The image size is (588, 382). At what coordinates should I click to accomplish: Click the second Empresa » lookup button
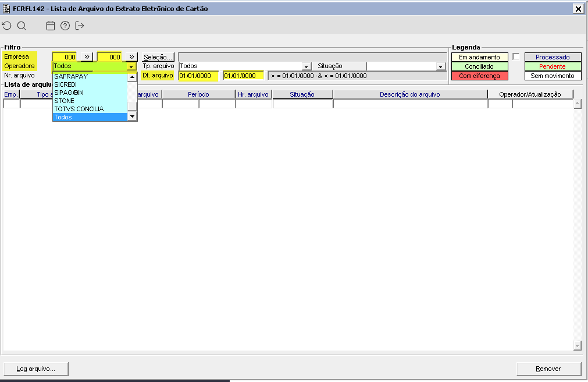(x=131, y=56)
